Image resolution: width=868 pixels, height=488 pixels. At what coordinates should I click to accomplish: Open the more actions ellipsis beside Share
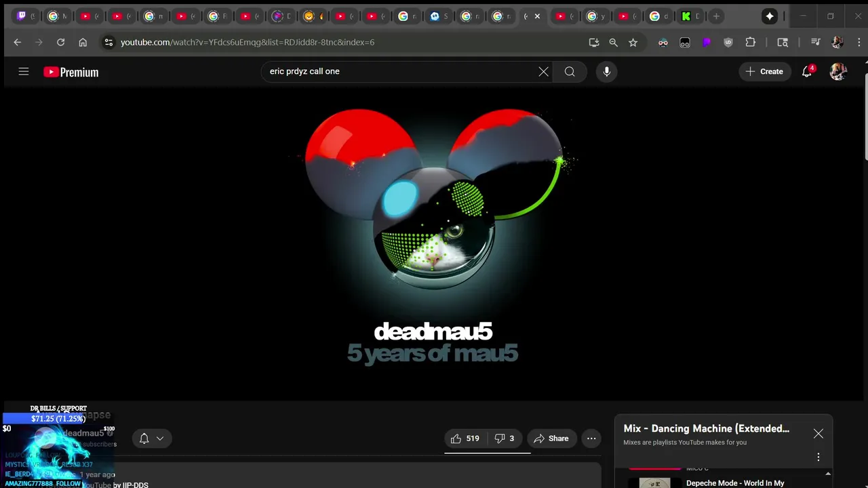point(591,439)
